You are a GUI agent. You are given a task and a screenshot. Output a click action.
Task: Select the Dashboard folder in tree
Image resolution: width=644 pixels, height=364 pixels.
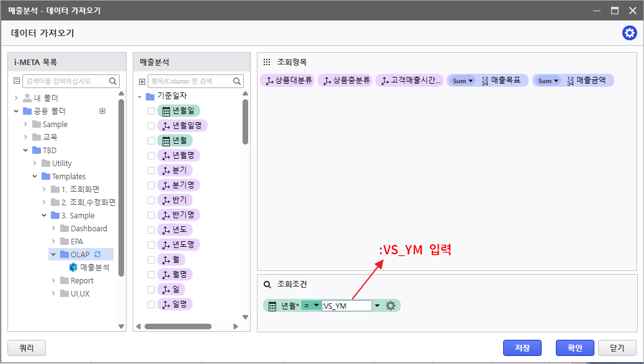coord(88,228)
